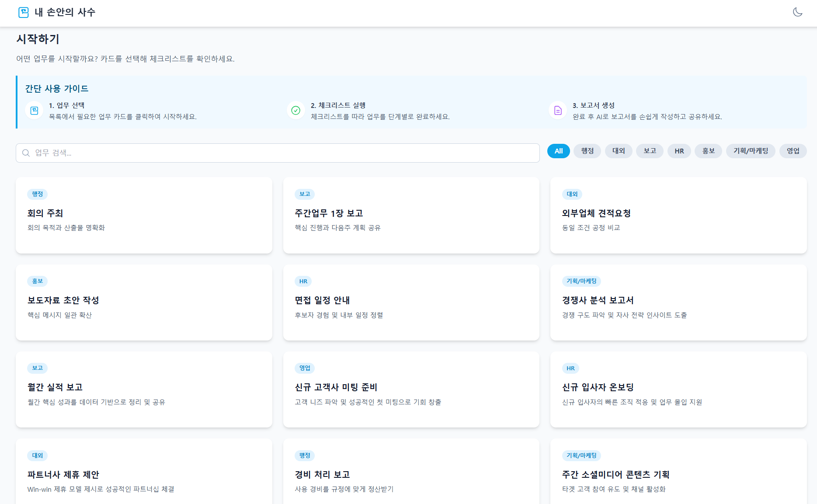Image resolution: width=817 pixels, height=504 pixels.
Task: Click the 내 손안의 사수 title
Action: click(x=65, y=12)
